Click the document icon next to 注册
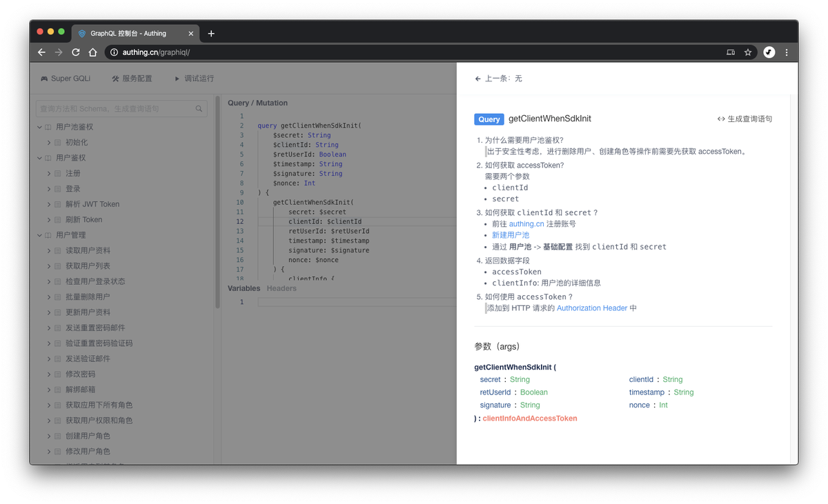Image resolution: width=828 pixels, height=504 pixels. tap(58, 174)
